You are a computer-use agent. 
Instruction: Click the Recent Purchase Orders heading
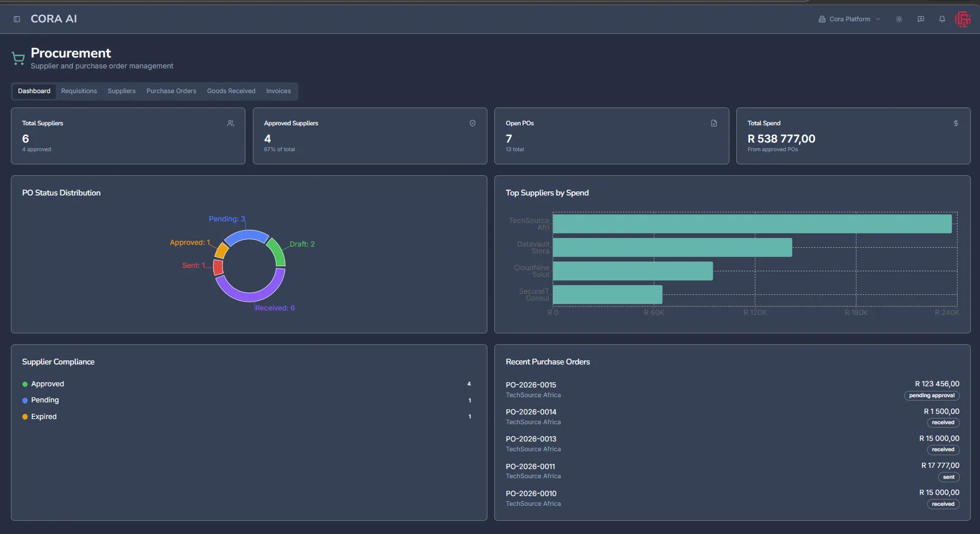coord(547,362)
